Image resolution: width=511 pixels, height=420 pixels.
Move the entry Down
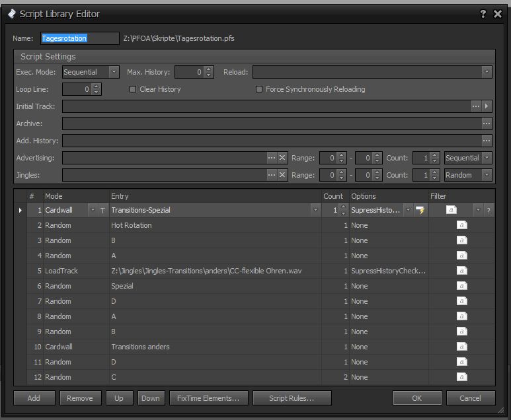(151, 398)
